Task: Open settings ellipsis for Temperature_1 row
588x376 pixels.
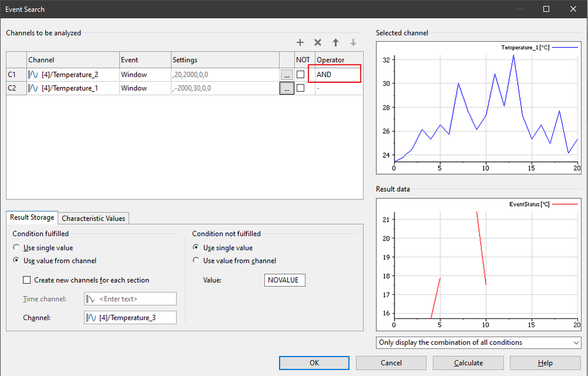Action: 286,88
